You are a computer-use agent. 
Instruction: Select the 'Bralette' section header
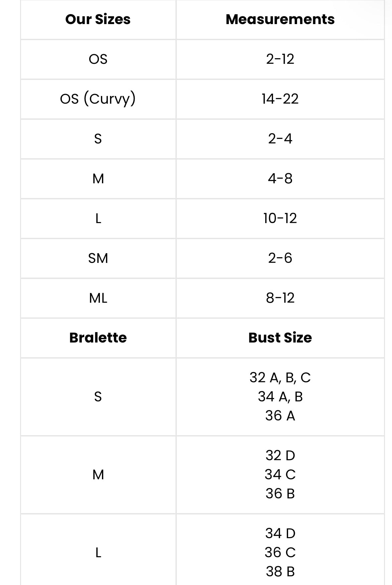98,338
